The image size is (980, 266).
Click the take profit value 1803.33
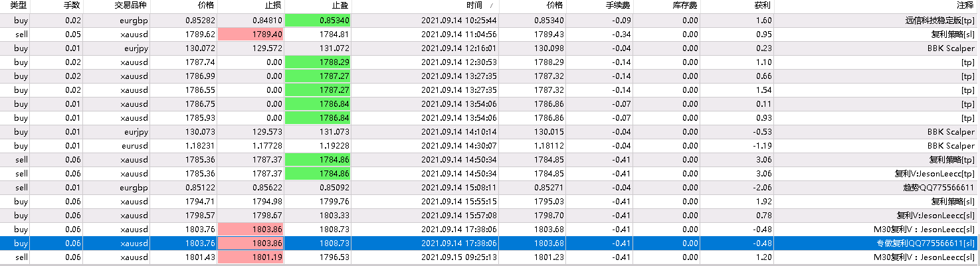(x=336, y=215)
